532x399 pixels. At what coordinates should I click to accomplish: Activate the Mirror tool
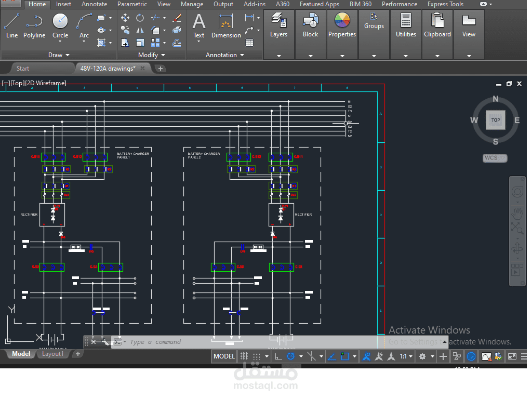coord(140,30)
